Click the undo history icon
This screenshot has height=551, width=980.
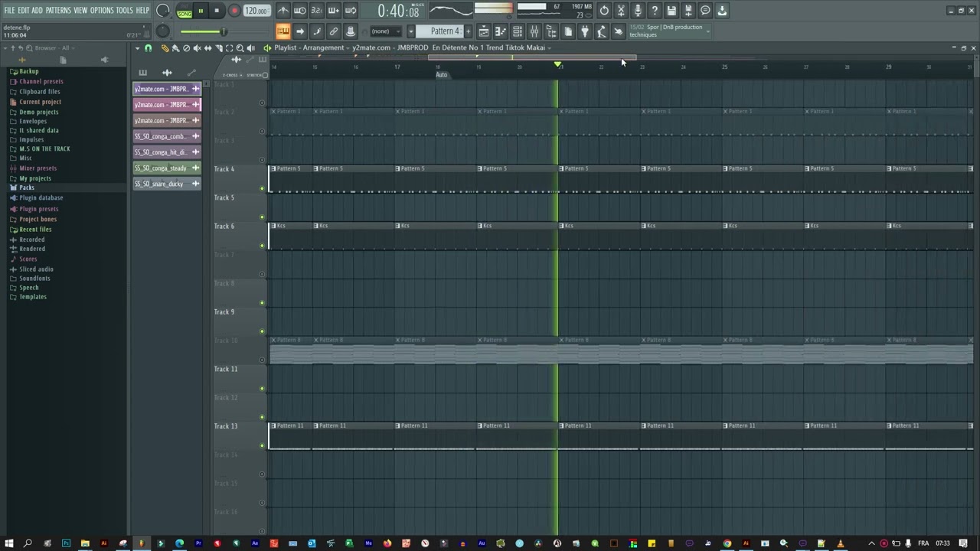click(x=604, y=11)
